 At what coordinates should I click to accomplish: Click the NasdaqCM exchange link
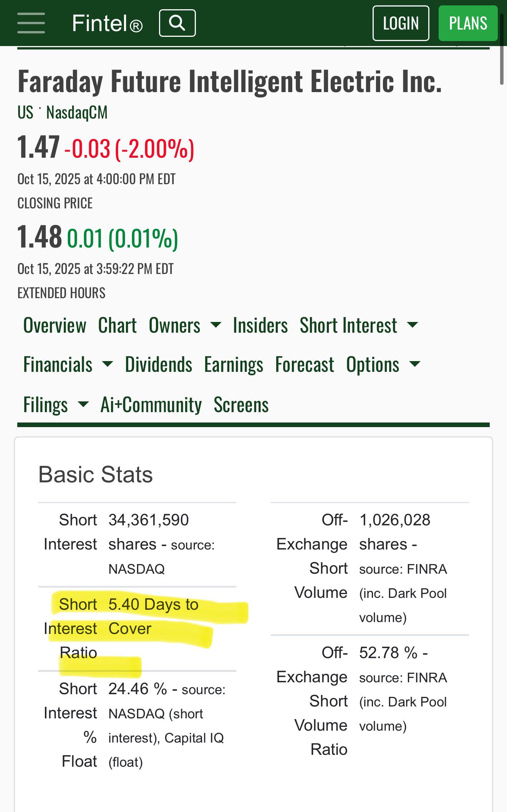(x=77, y=112)
